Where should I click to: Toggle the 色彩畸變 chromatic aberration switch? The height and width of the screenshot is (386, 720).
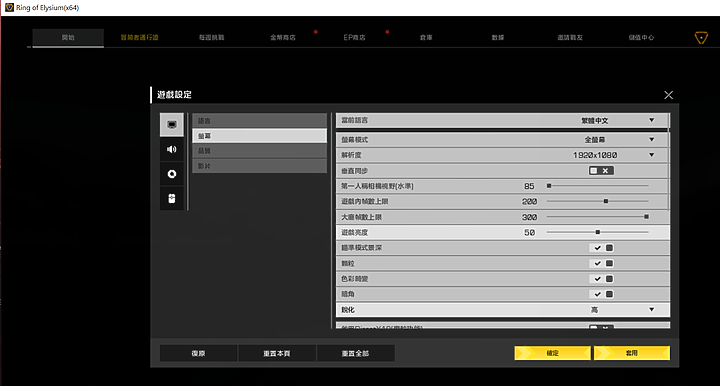coord(601,279)
